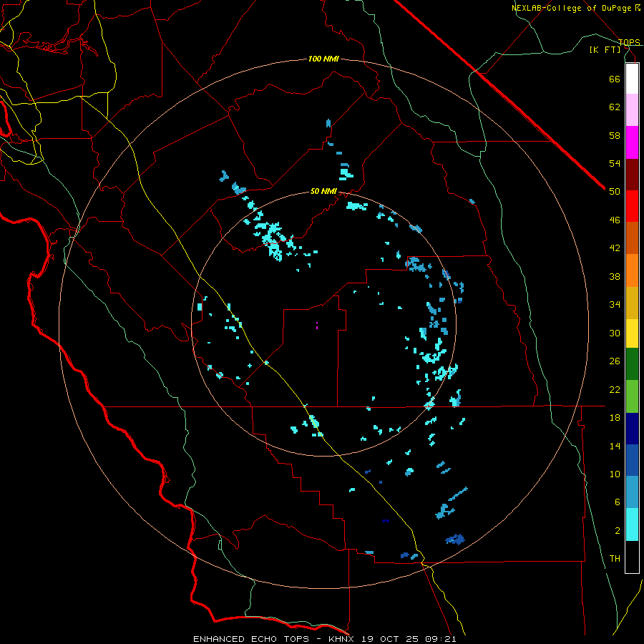Click the "100 NMI" range ring label
This screenshot has height=644, width=644.
323,59
